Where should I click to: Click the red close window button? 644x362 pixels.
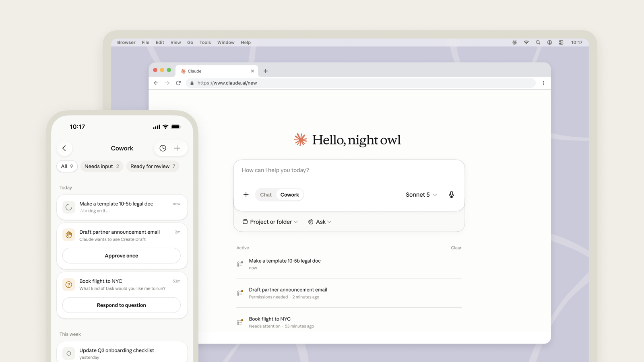pos(155,70)
